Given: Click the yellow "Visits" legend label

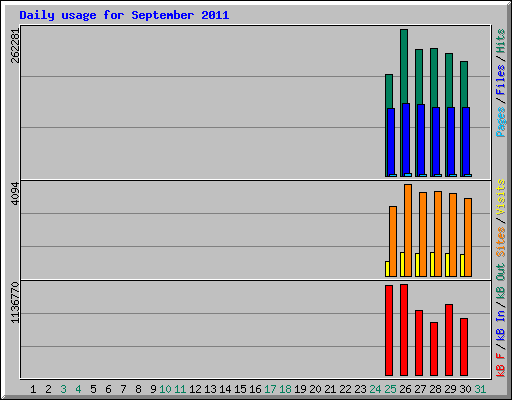Looking at the screenshot, I should (x=501, y=197).
